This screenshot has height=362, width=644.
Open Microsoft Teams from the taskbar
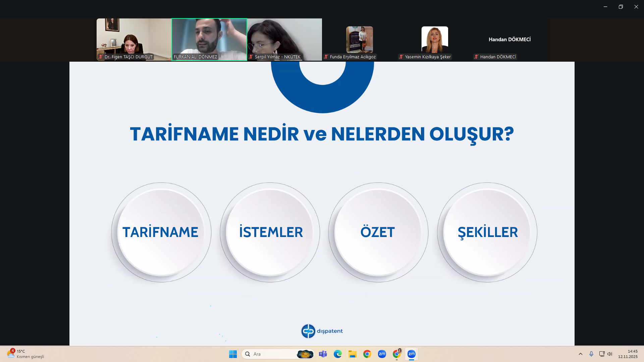tap(323, 354)
